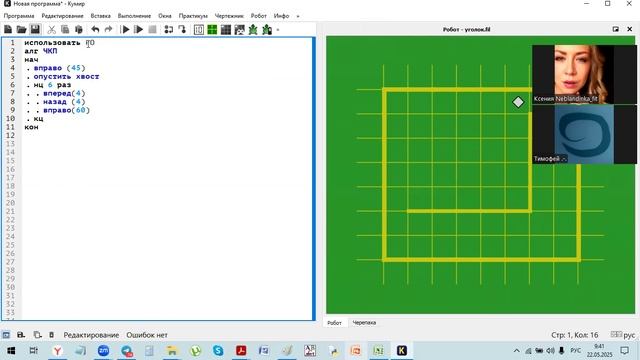
Task: Expand the menu bar overflow arrow
Action: [298, 16]
